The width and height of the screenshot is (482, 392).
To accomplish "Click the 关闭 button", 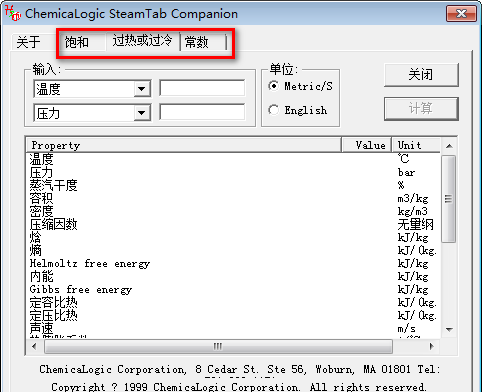I will (x=421, y=75).
